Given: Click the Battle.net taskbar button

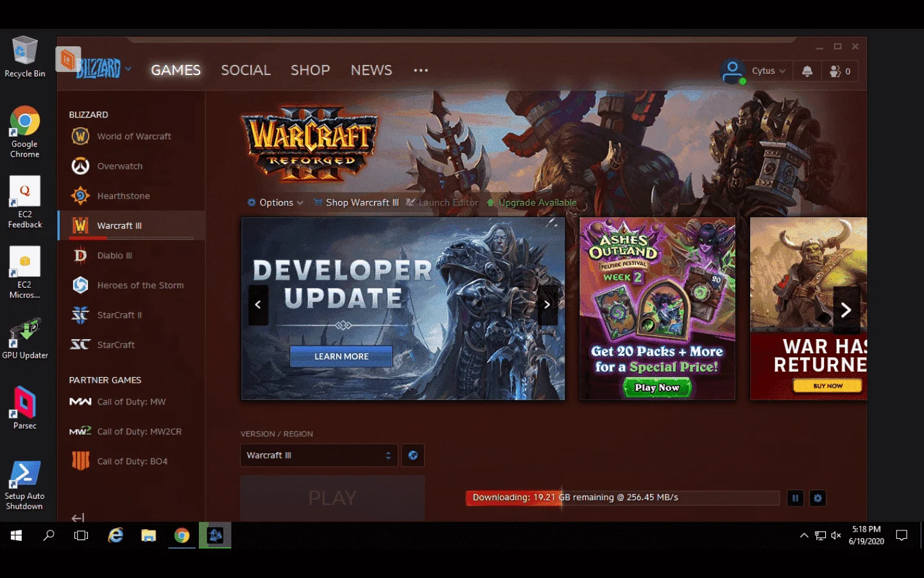Looking at the screenshot, I should click(215, 535).
